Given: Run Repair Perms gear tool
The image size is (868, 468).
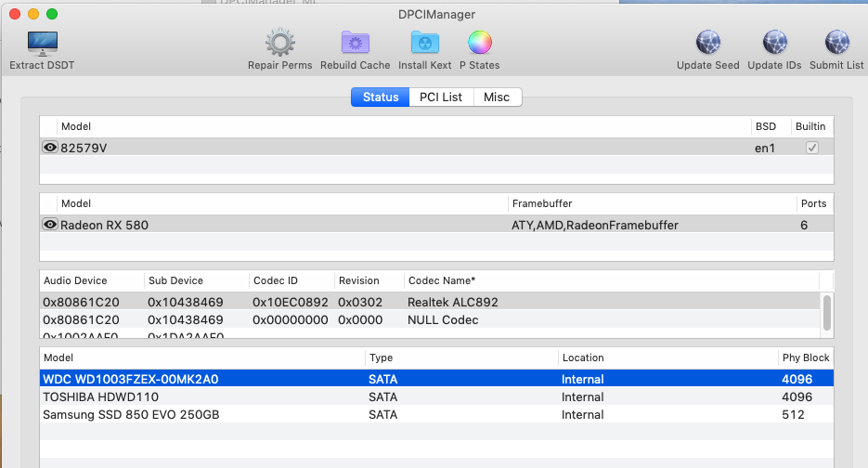Looking at the screenshot, I should point(279,43).
